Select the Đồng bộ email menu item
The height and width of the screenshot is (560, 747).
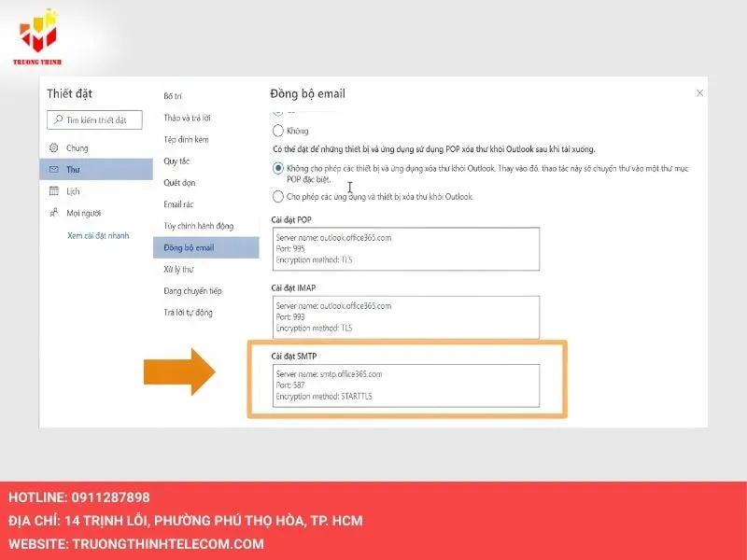[189, 247]
